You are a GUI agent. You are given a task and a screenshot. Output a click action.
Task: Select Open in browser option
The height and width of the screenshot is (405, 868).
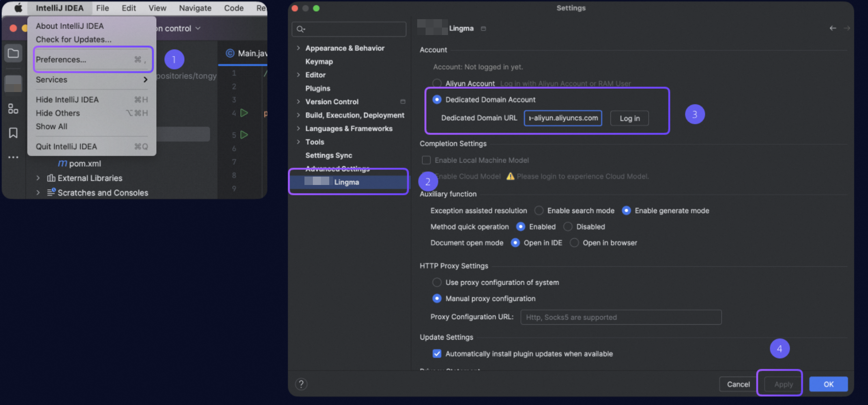pos(574,243)
